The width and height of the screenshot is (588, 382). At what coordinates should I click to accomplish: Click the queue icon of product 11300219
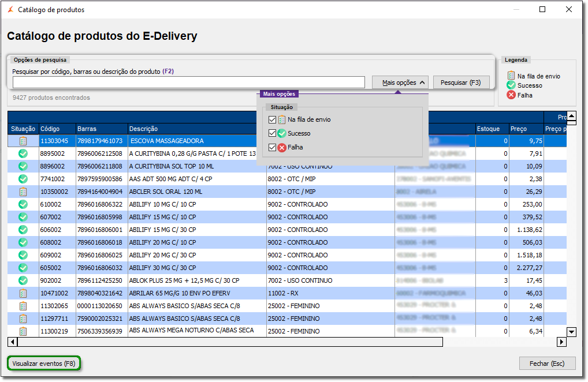(23, 331)
